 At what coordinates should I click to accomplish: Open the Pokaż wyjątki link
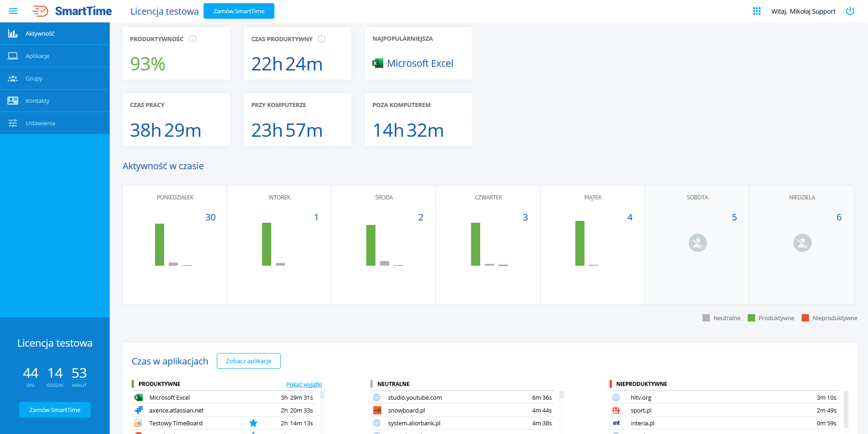click(304, 384)
